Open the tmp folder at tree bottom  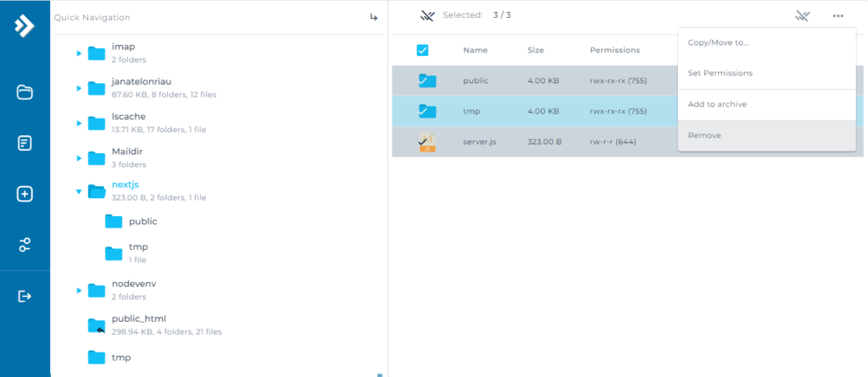point(121,358)
